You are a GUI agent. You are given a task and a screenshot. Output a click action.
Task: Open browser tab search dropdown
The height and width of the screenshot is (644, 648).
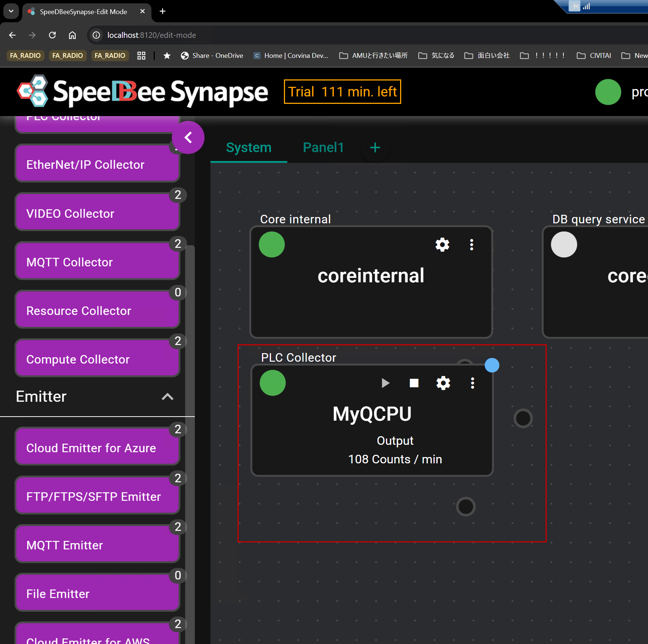coord(11,11)
